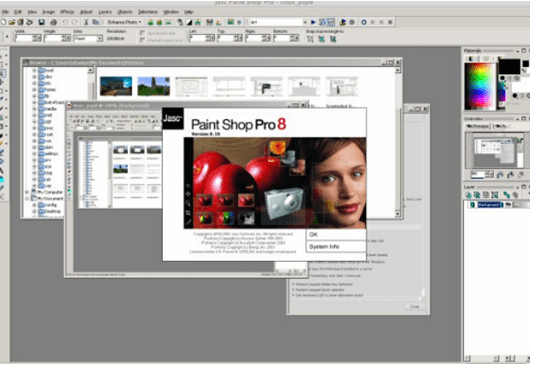556x366 pixels.
Task: Click the Overview zoom percentage stepper
Action: (x=490, y=174)
